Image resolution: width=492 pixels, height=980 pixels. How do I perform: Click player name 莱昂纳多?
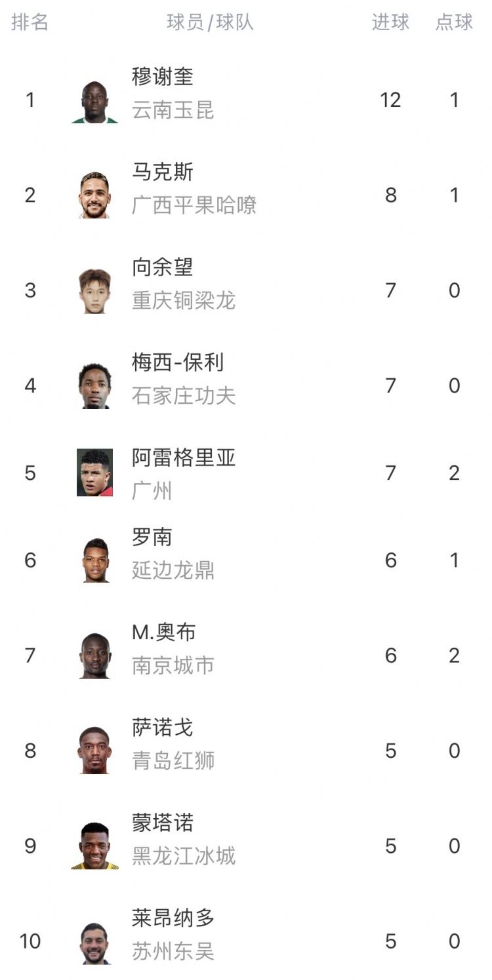tap(173, 918)
